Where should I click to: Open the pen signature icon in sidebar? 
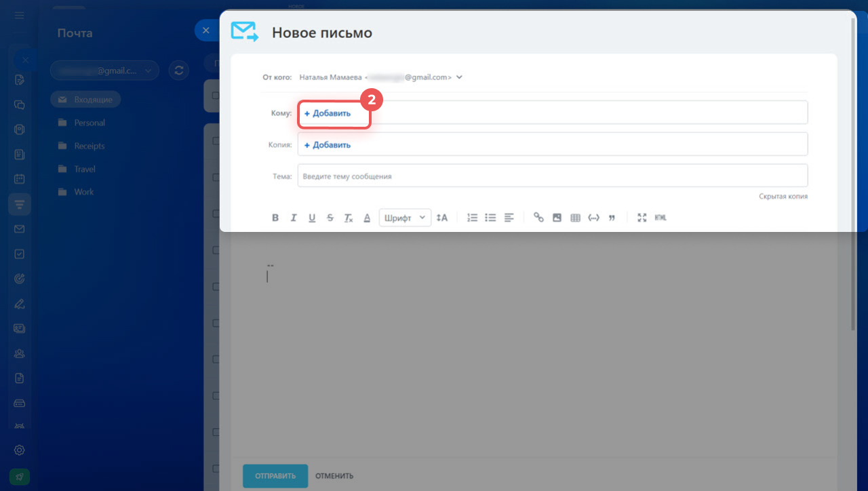pyautogui.click(x=20, y=303)
